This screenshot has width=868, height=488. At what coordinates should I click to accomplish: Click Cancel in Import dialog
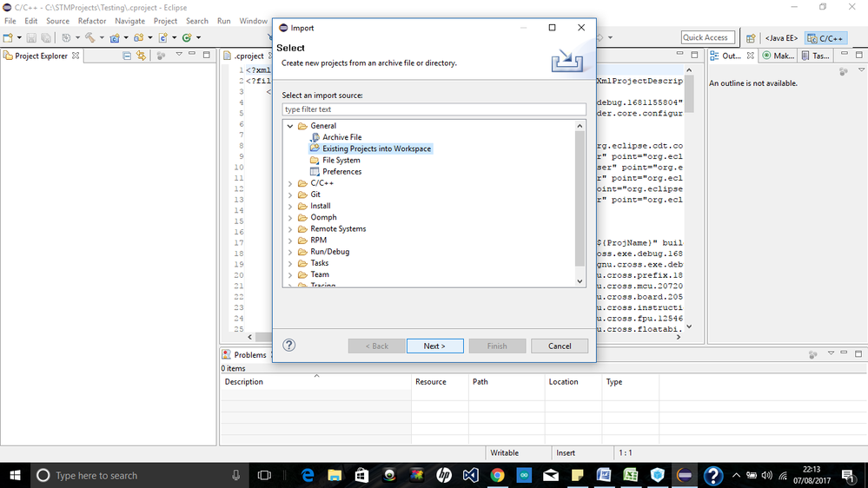(x=559, y=346)
